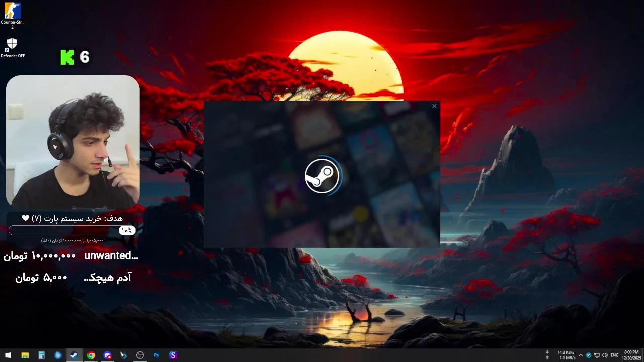Click the Show Desktop strip at the taskbar edge

pyautogui.click(x=642, y=355)
